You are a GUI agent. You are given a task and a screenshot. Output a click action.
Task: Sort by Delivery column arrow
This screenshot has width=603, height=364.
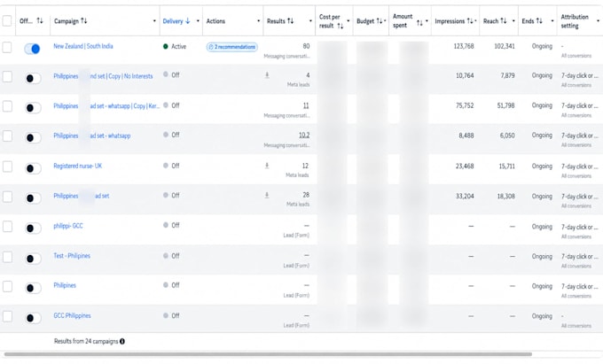coord(187,20)
